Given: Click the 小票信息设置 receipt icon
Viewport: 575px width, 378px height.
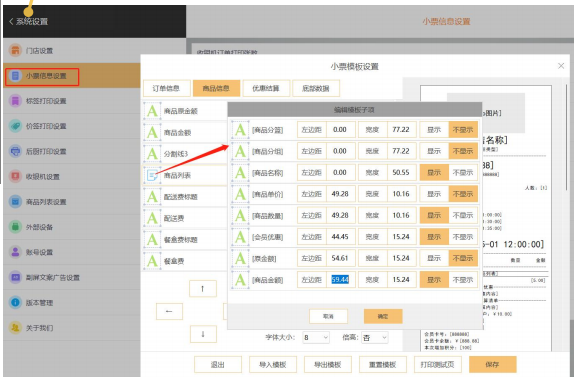Looking at the screenshot, I should 15,76.
